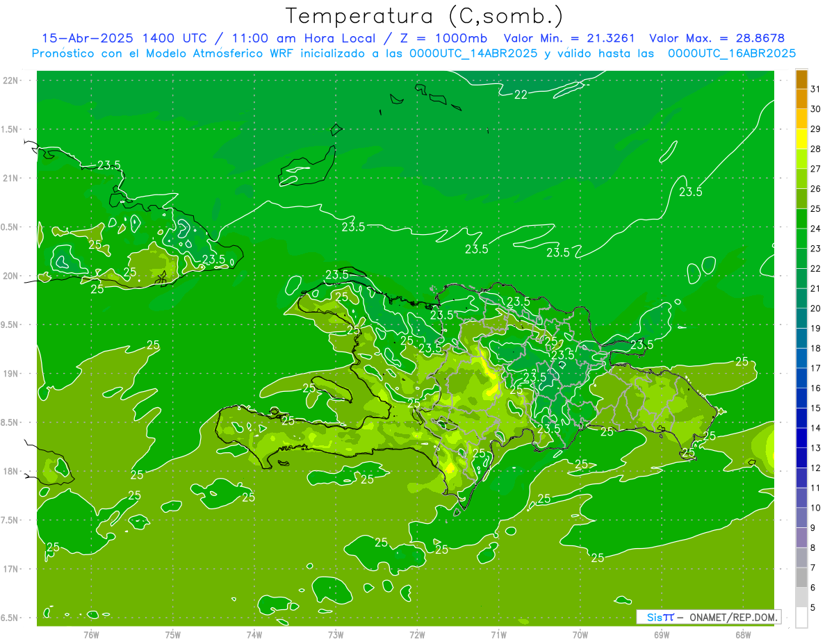Screen dimensions: 834x644
Task: Click the "22N" latitude axis label
Action: point(11,81)
